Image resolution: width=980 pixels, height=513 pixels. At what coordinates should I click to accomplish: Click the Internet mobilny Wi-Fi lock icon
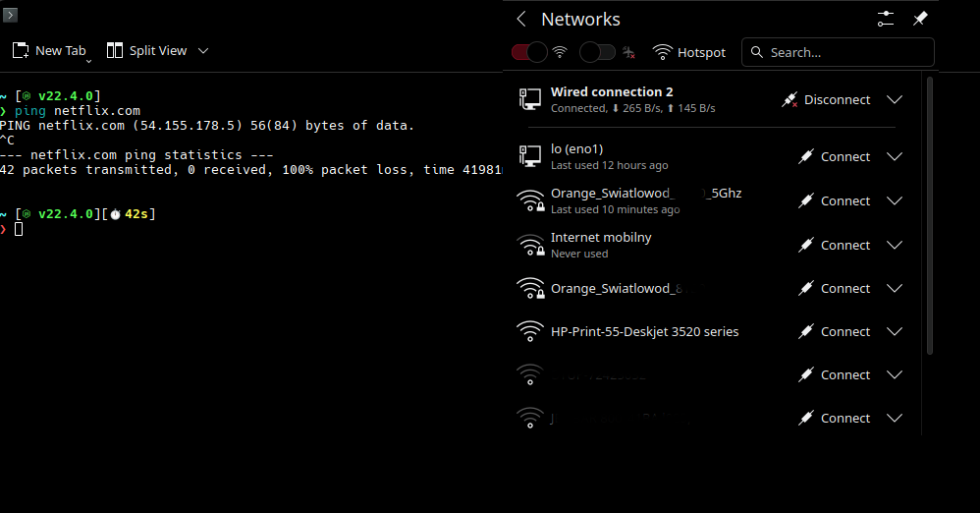pos(530,246)
